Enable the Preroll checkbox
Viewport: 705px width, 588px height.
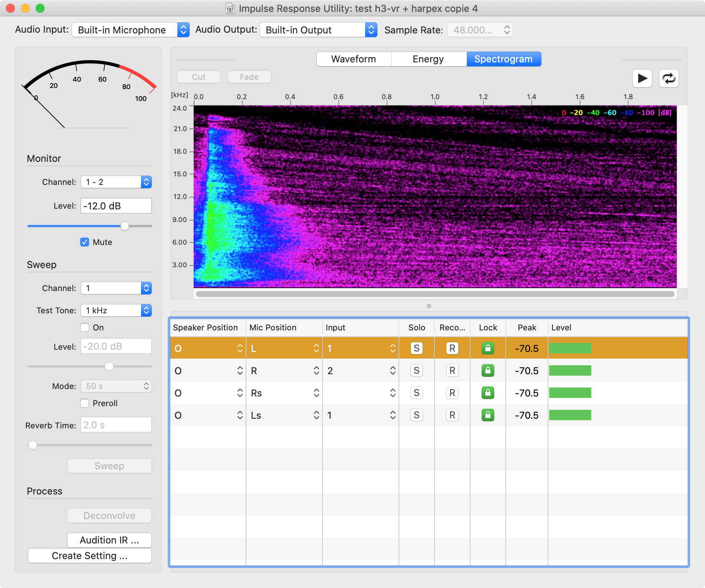pos(85,403)
